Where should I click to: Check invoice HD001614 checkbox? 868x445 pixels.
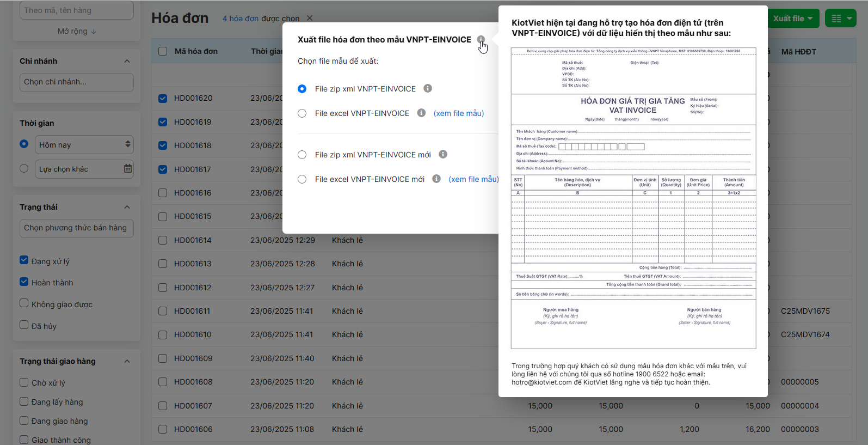(163, 240)
